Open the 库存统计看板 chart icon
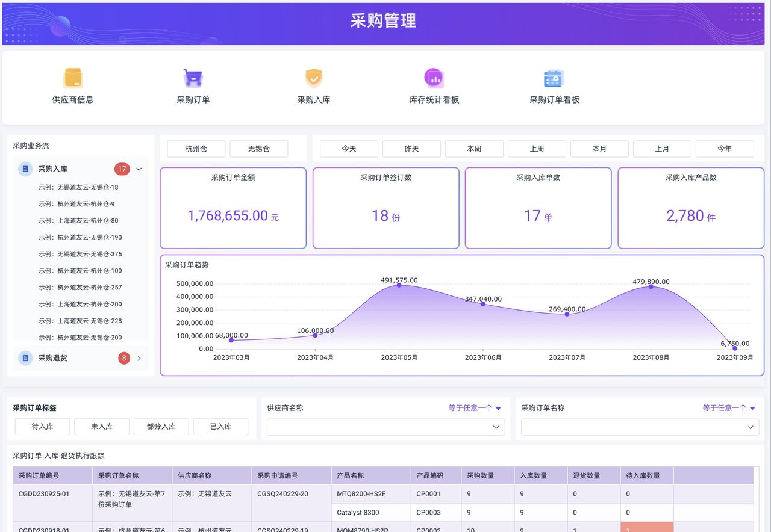 pos(434,78)
